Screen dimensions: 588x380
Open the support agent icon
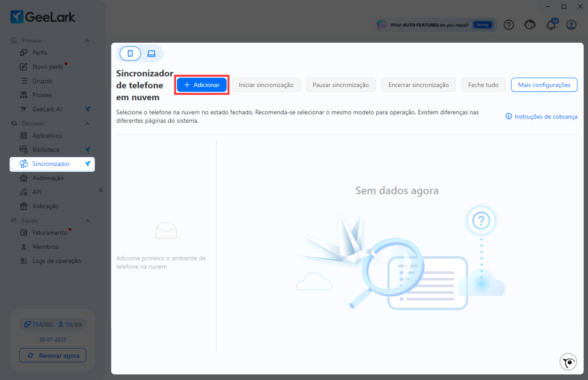coord(530,25)
